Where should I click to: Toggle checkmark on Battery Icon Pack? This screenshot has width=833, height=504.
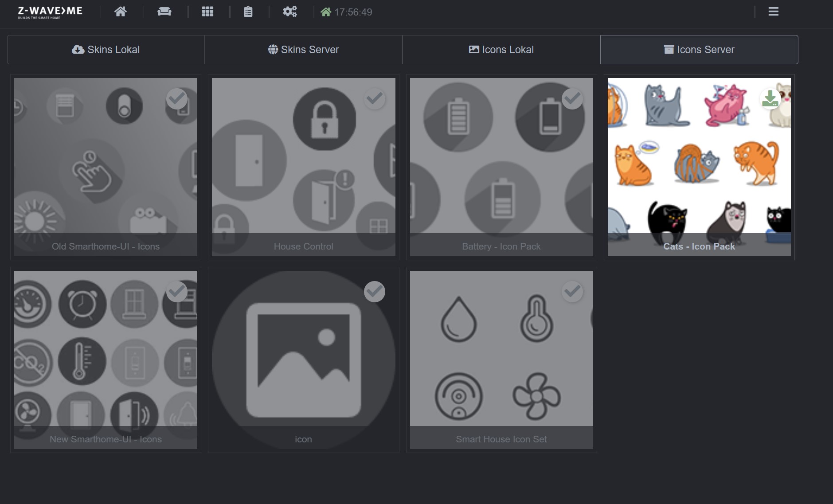tap(572, 99)
